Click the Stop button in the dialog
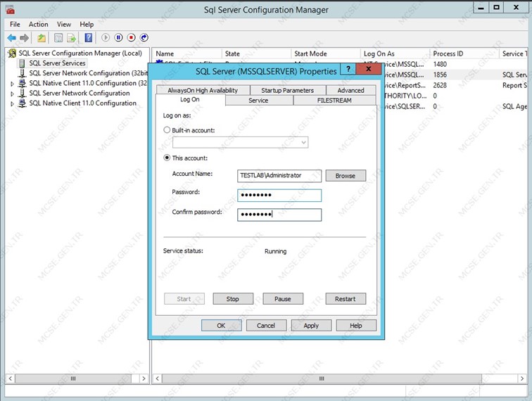532x401 pixels. pyautogui.click(x=233, y=299)
